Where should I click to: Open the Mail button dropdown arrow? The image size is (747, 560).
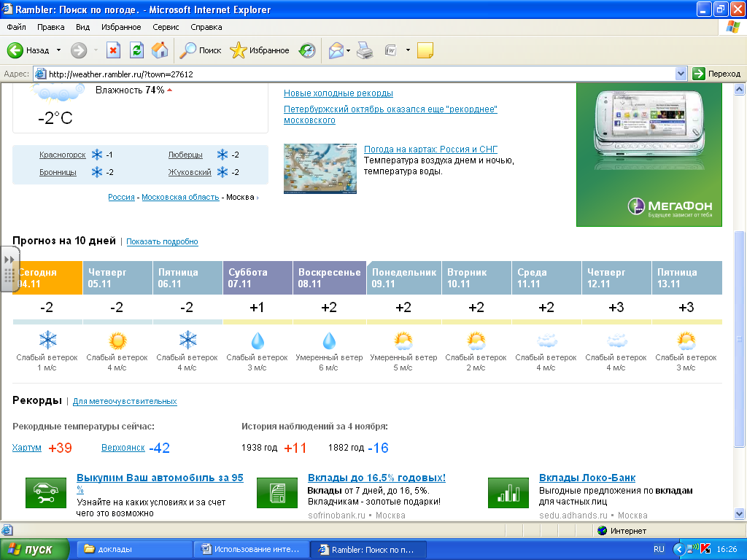tap(348, 50)
